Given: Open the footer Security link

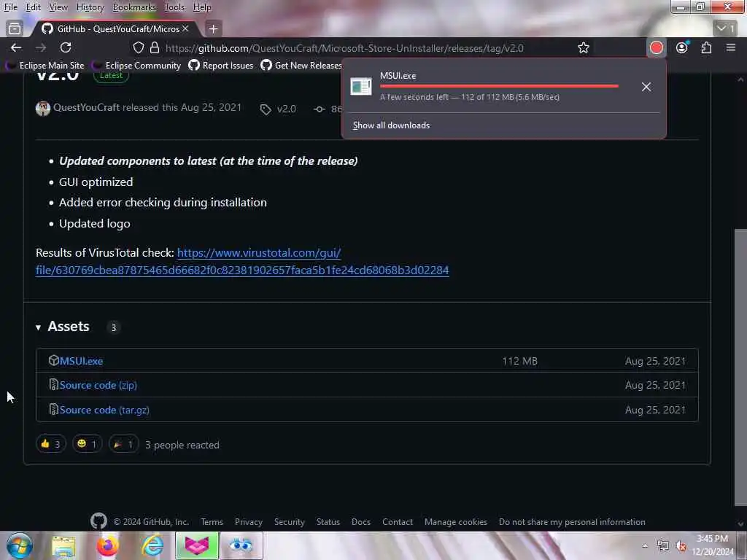Looking at the screenshot, I should (289, 522).
